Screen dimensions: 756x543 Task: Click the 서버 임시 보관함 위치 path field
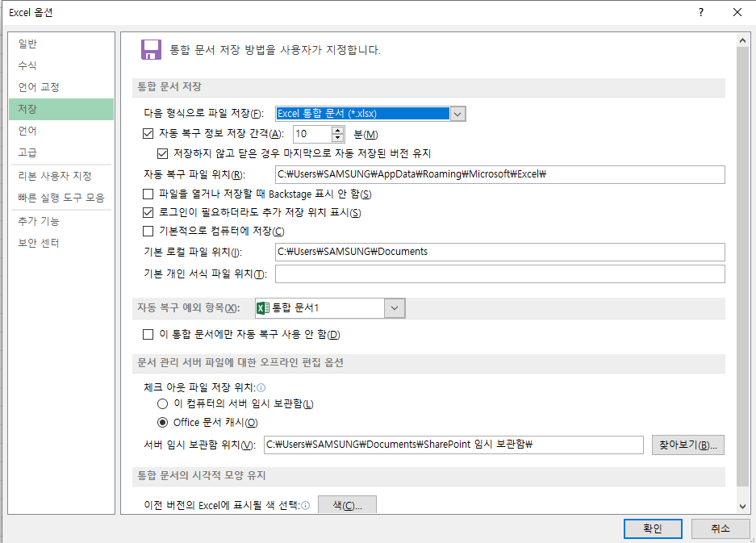tap(453, 445)
